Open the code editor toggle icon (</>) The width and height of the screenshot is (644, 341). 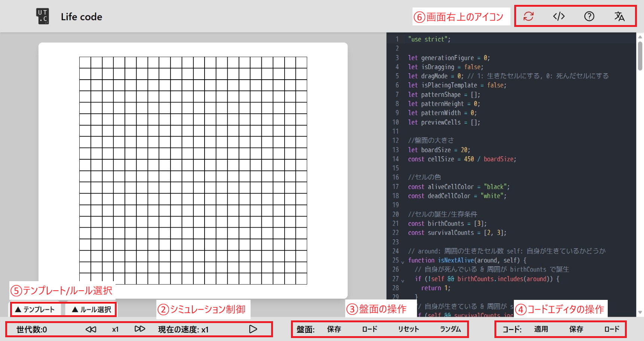tap(558, 16)
